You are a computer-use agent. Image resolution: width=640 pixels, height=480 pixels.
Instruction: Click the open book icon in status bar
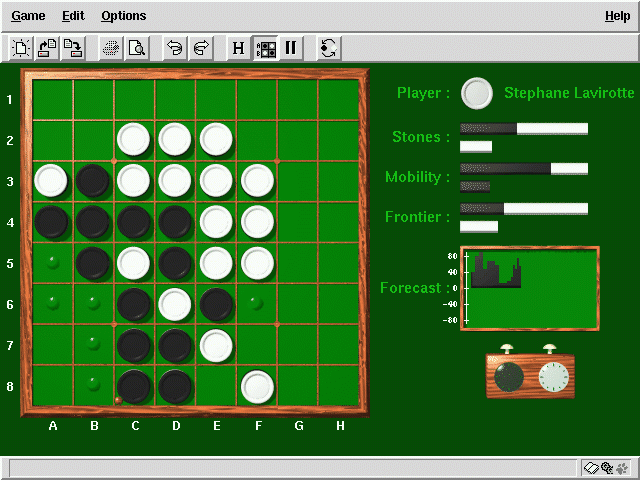click(591, 468)
